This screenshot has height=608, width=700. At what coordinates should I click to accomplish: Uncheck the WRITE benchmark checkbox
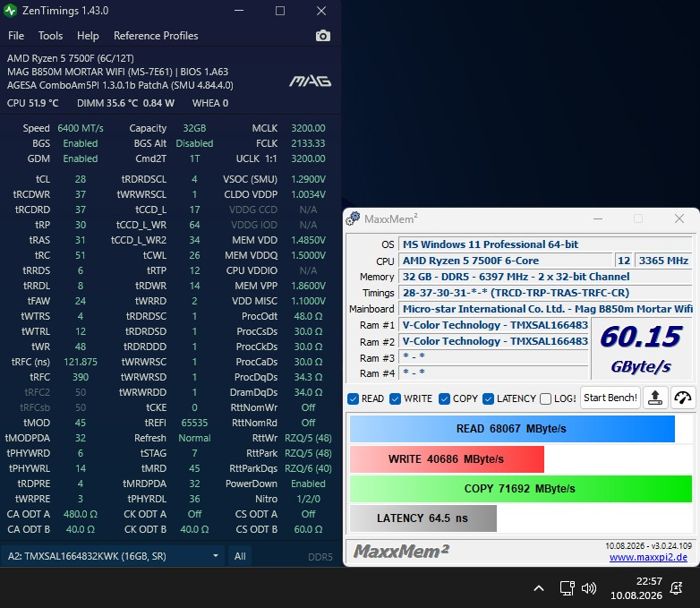click(395, 398)
